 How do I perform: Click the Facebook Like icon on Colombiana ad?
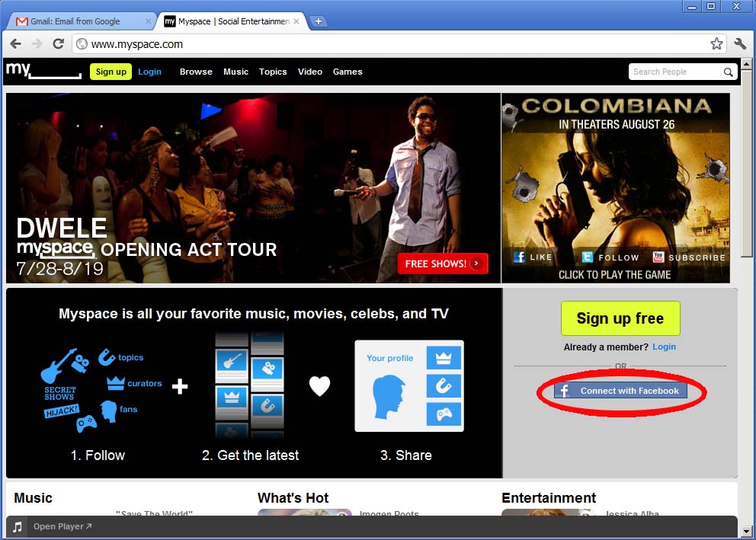(519, 257)
